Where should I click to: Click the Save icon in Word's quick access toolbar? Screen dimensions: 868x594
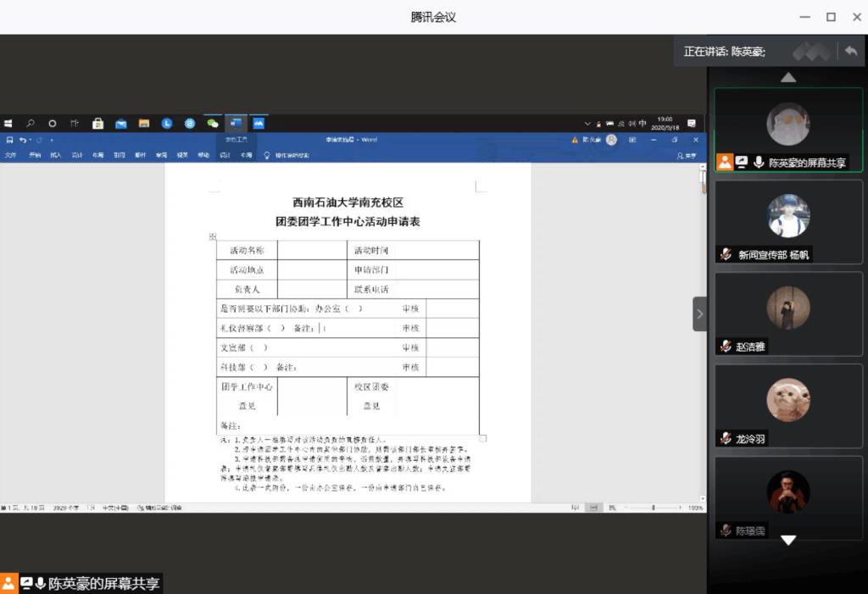(10, 140)
